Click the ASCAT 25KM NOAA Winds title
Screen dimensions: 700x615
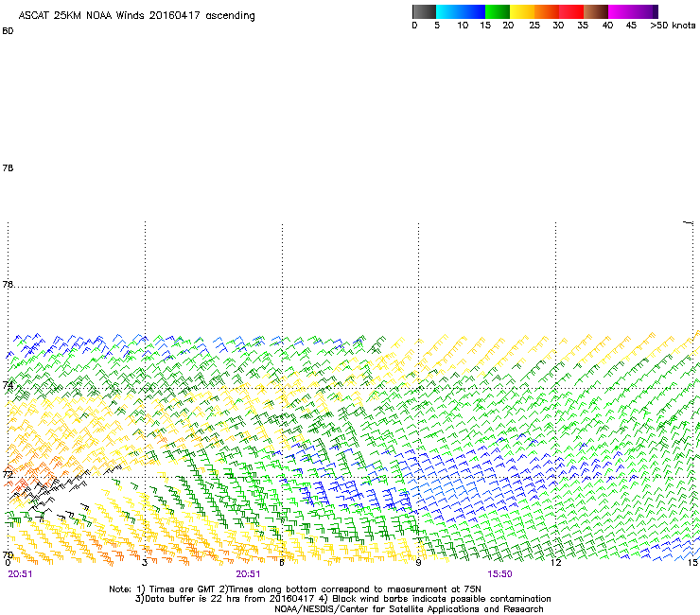(x=136, y=15)
